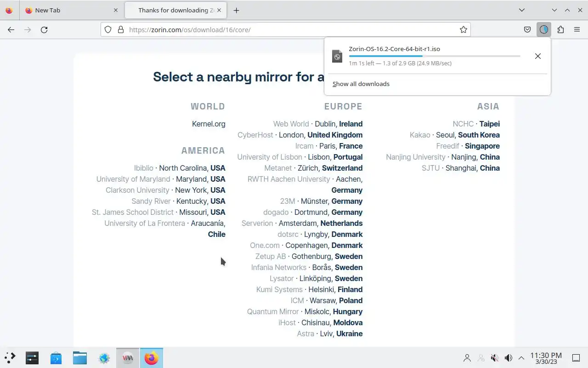Image resolution: width=588 pixels, height=368 pixels.
Task: Click the download progress bar
Action: click(434, 56)
